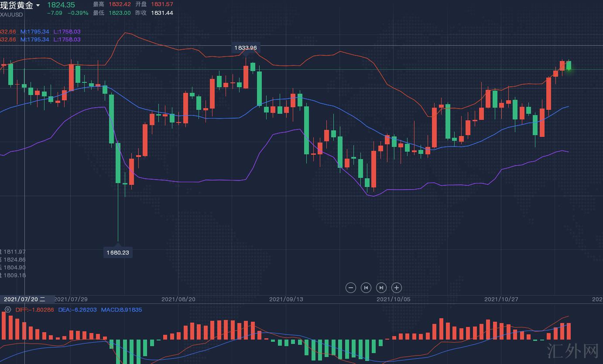The height and width of the screenshot is (364, 603).
Task: Click the 2021/10/05 date on time axis
Action: click(x=393, y=299)
